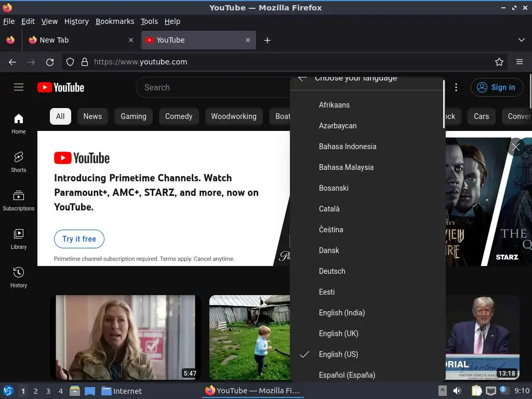This screenshot has width=532, height=399.
Task: Open Library in sidebar
Action: [19, 239]
